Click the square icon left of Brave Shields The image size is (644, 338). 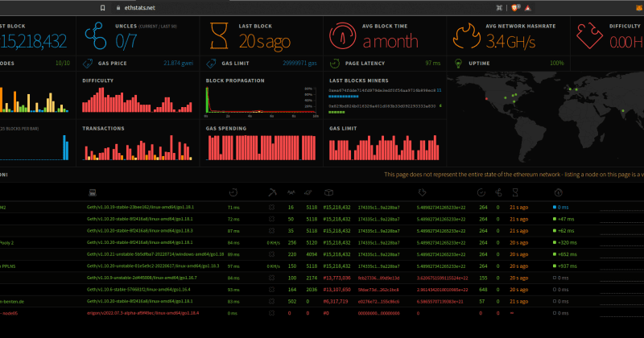click(x=499, y=7)
